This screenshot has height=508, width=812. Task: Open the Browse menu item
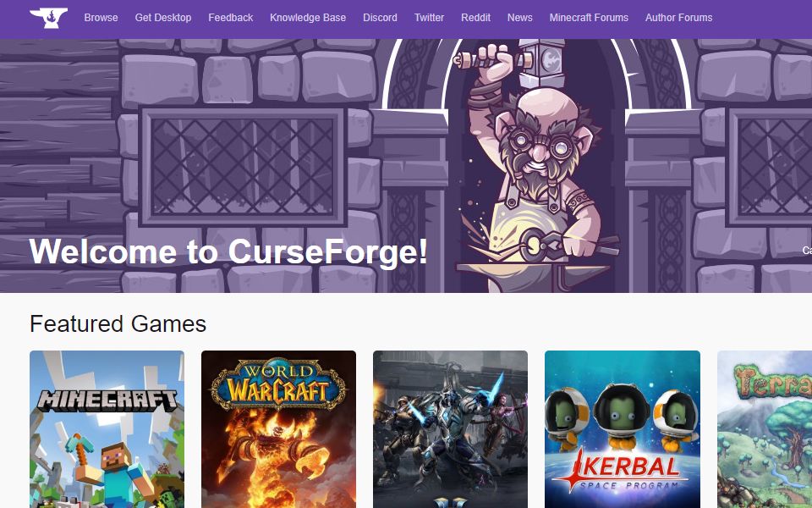pos(101,18)
